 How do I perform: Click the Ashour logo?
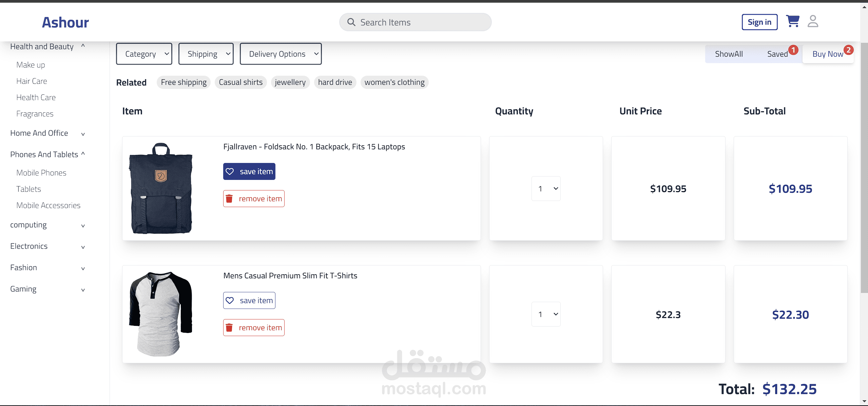65,22
